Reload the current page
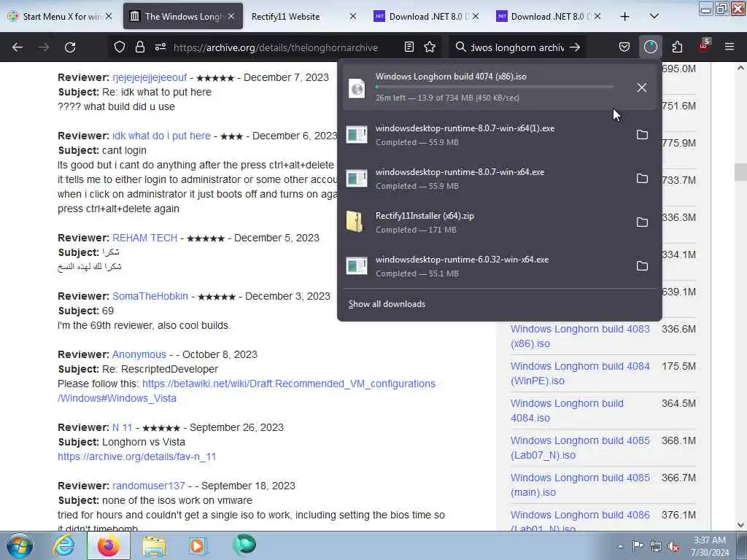 70,47
